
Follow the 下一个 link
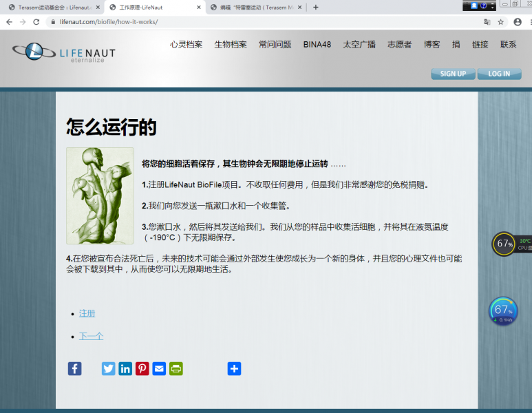tap(92, 336)
